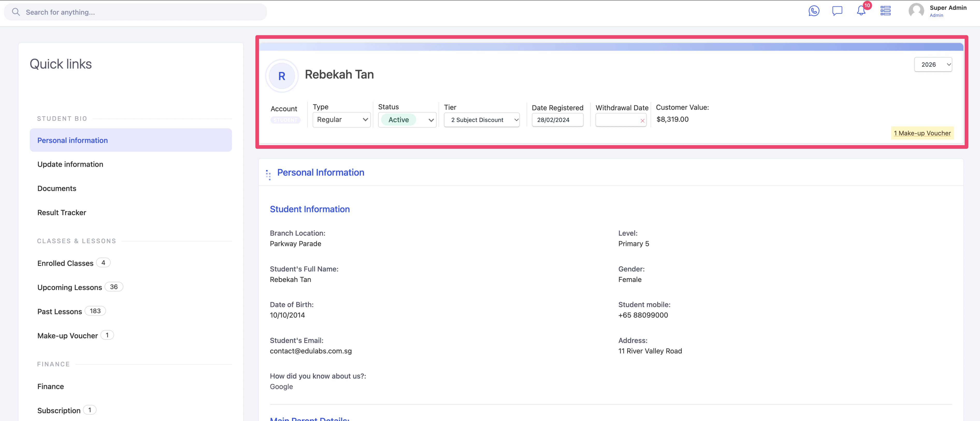
Task: Click the red X in Withdrawal Date
Action: [642, 121]
